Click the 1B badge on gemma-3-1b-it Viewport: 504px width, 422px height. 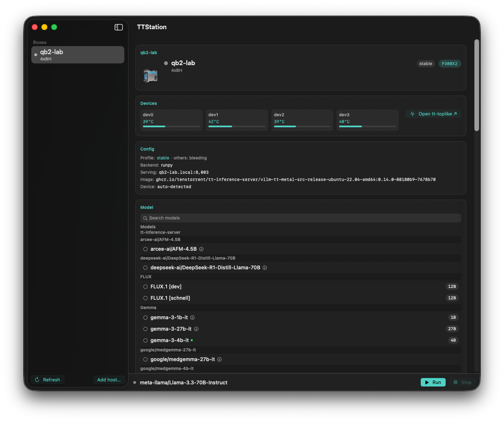pos(453,317)
